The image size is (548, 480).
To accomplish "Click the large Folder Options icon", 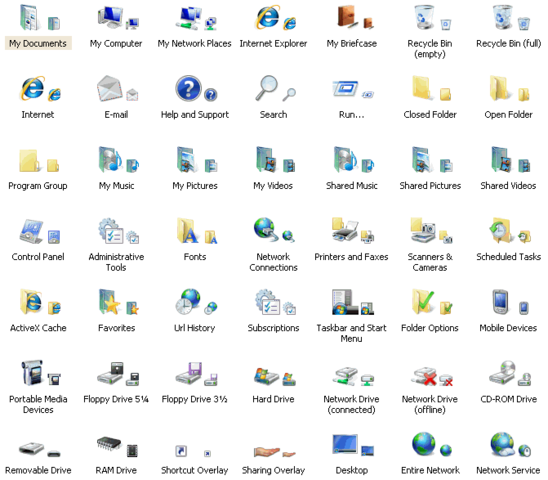I will [423, 302].
